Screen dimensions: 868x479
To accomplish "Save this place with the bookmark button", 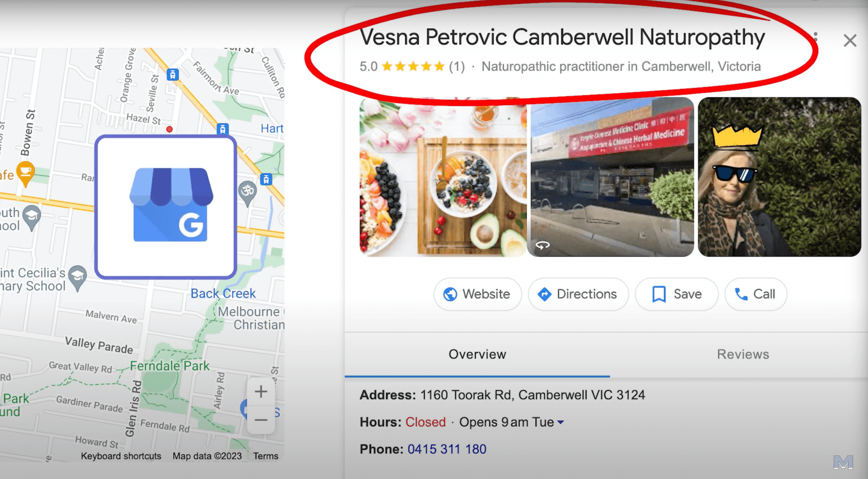I will coord(676,294).
